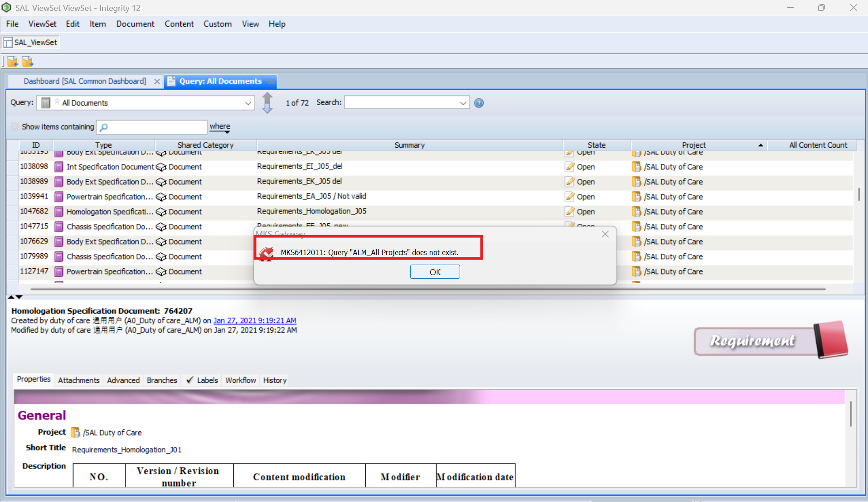Image resolution: width=868 pixels, height=502 pixels.
Task: Close the MKS Gateway error dialog with X
Action: pos(605,234)
